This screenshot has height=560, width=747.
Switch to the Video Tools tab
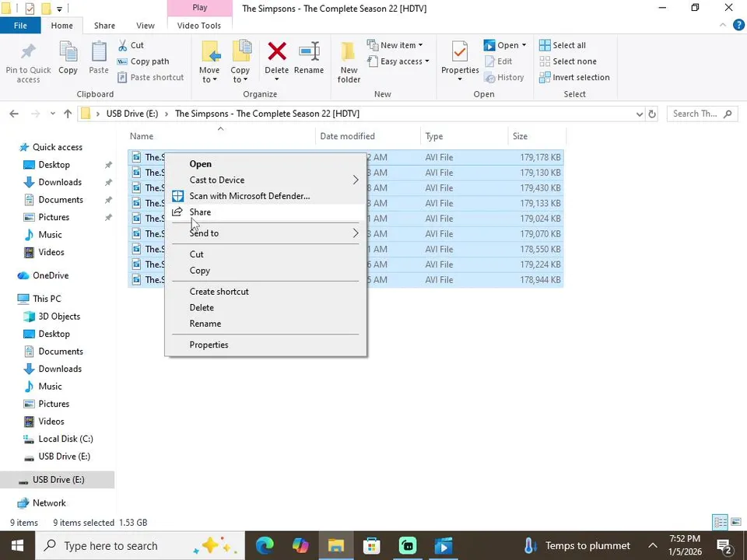(199, 26)
